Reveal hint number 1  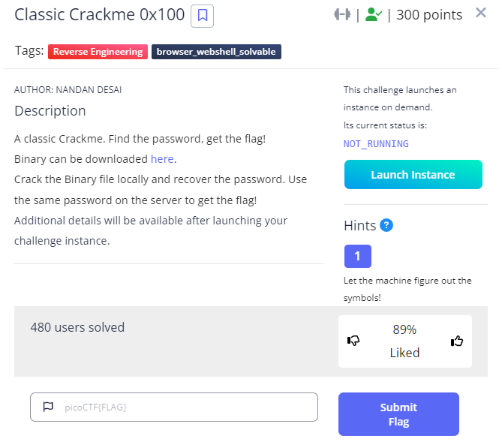[x=357, y=256]
